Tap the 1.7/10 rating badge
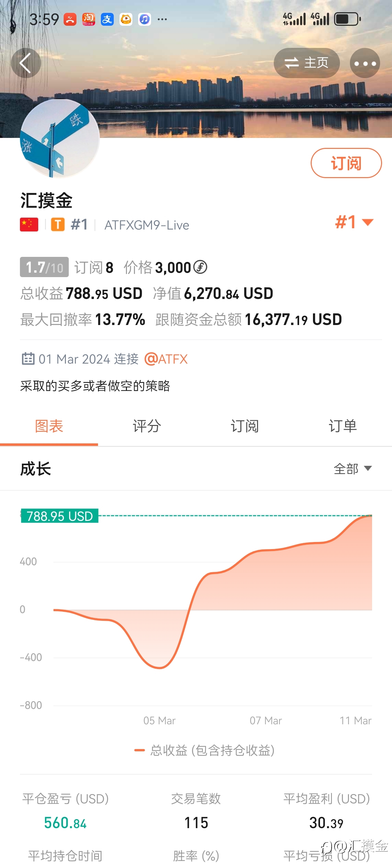 [44, 267]
